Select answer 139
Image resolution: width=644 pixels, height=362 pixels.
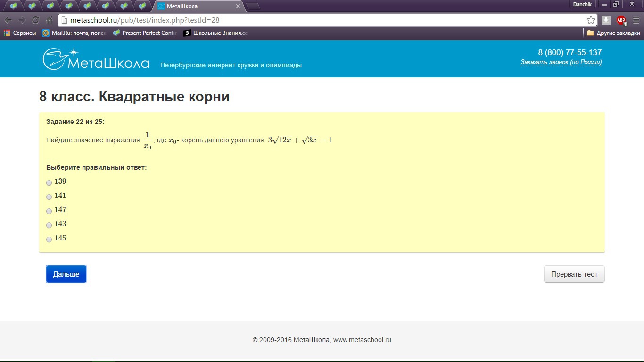(x=49, y=182)
